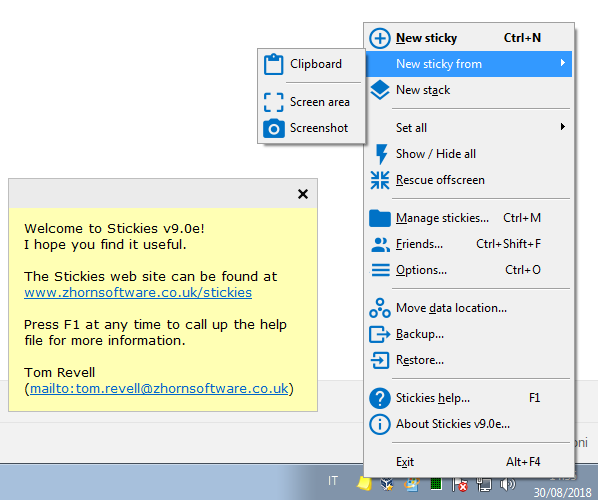This screenshot has width=598, height=500.
Task: Expand the Set all submenu arrow
Action: pyautogui.click(x=563, y=127)
